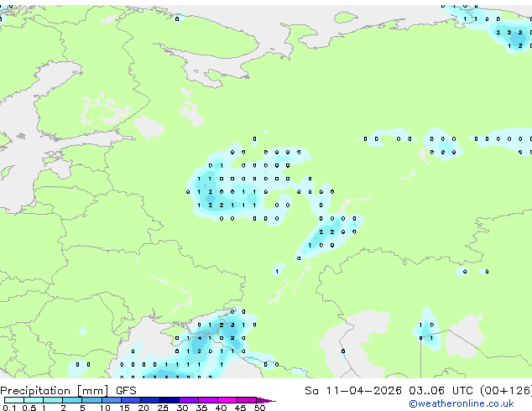532x411 pixels.
Task: Click the 'GFS' model label
Action: 126,391
